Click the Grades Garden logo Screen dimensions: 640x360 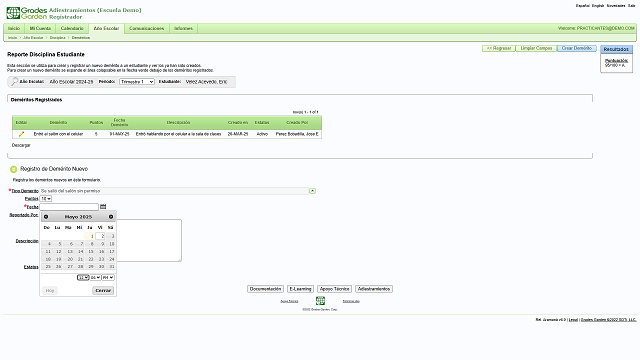pos(27,13)
